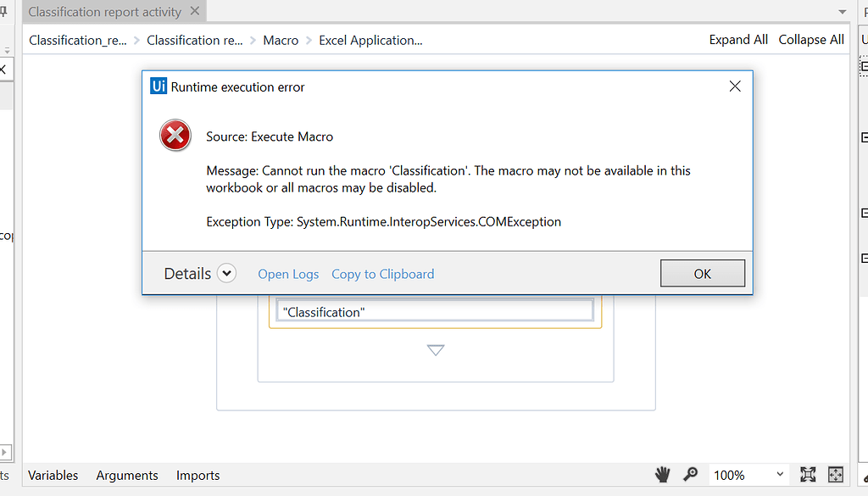Viewport: 868px width, 496px height.
Task: Click the Ui logo in the error dialog
Action: pos(158,86)
